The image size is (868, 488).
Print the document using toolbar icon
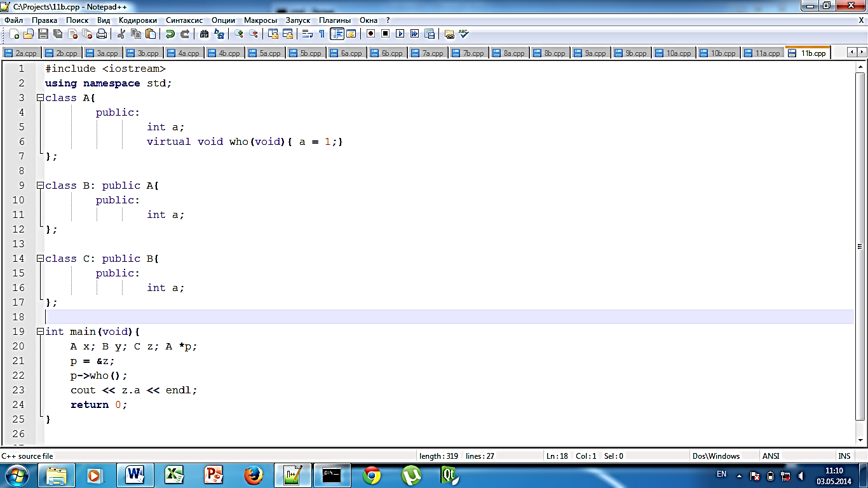pyautogui.click(x=102, y=34)
